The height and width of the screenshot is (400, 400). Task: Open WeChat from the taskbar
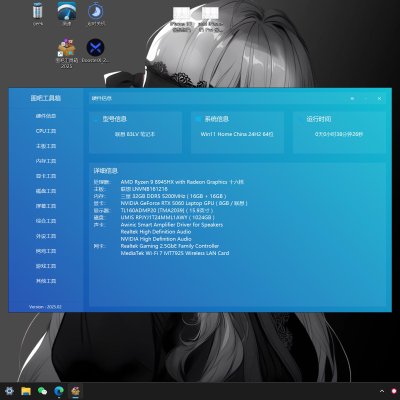pyautogui.click(x=42, y=391)
